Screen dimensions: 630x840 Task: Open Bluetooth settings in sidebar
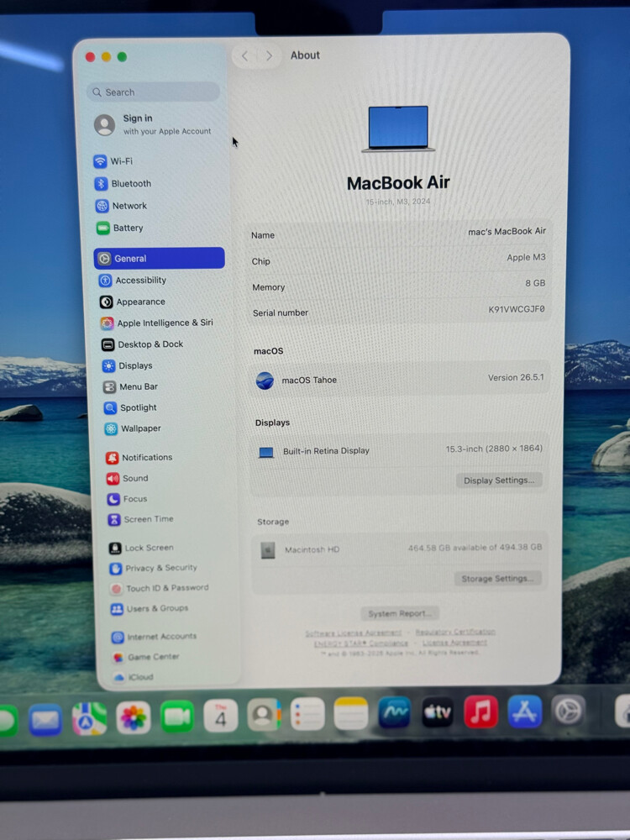123,184
